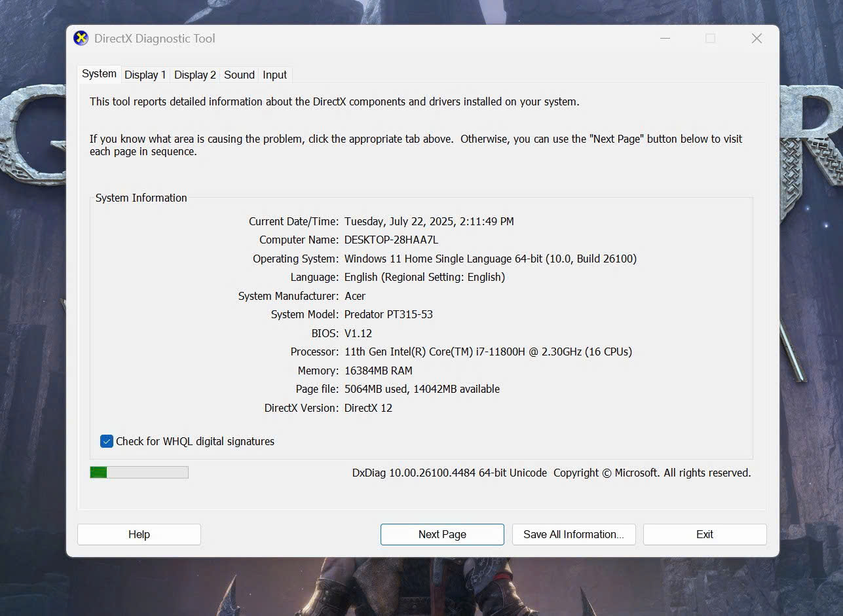
Task: Click the processor value i7-11800H
Action: coord(488,352)
